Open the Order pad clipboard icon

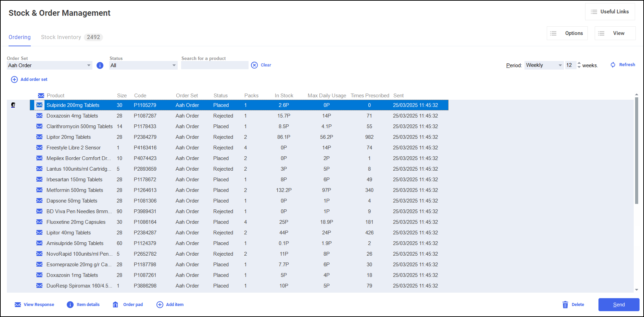pos(115,305)
